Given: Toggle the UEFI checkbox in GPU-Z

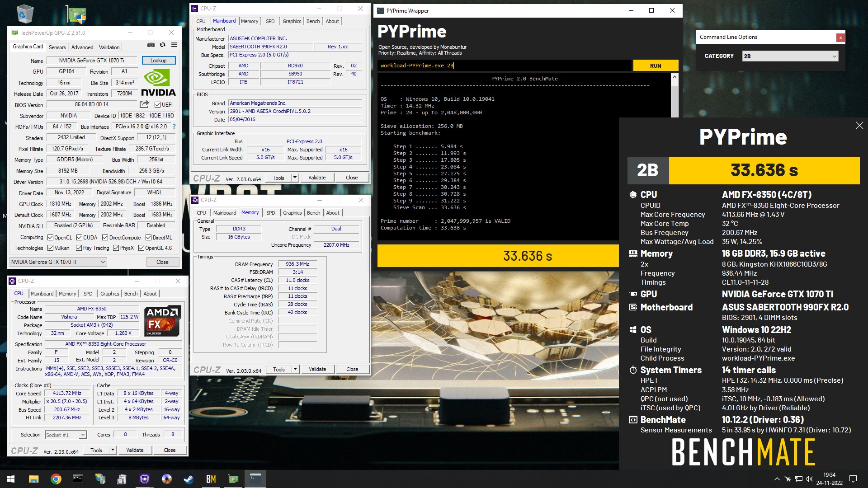Looking at the screenshot, I should (158, 104).
